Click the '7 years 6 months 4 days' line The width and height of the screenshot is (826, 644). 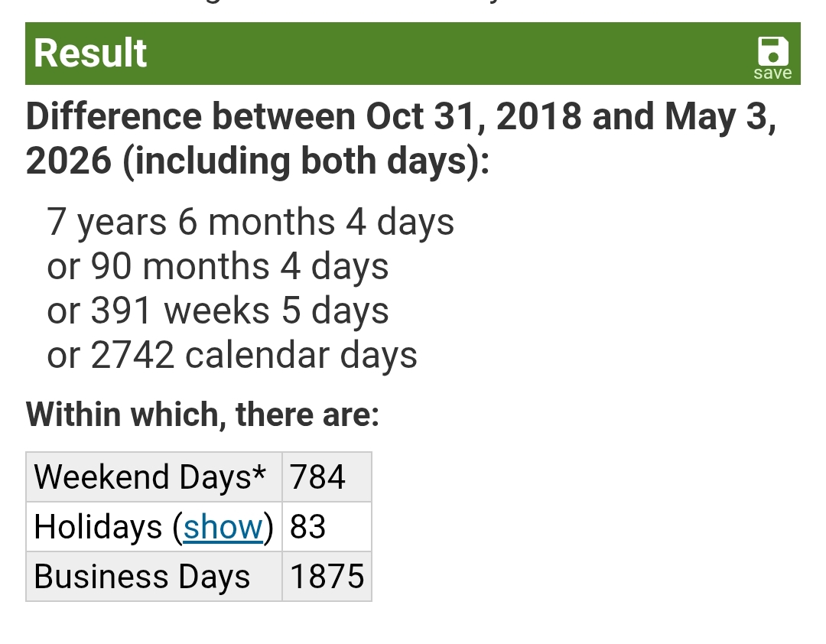point(250,222)
